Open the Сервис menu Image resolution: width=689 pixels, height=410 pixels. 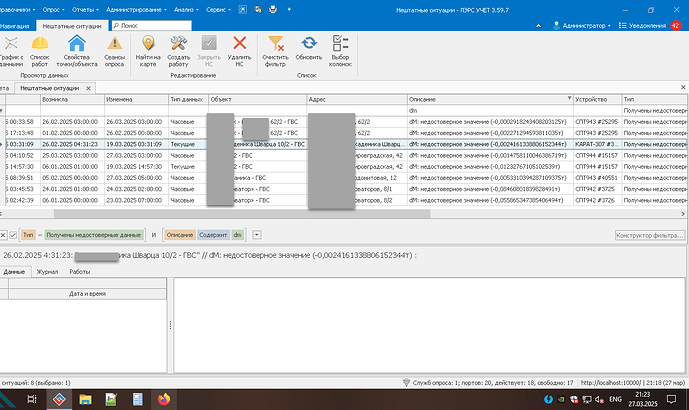coord(218,9)
